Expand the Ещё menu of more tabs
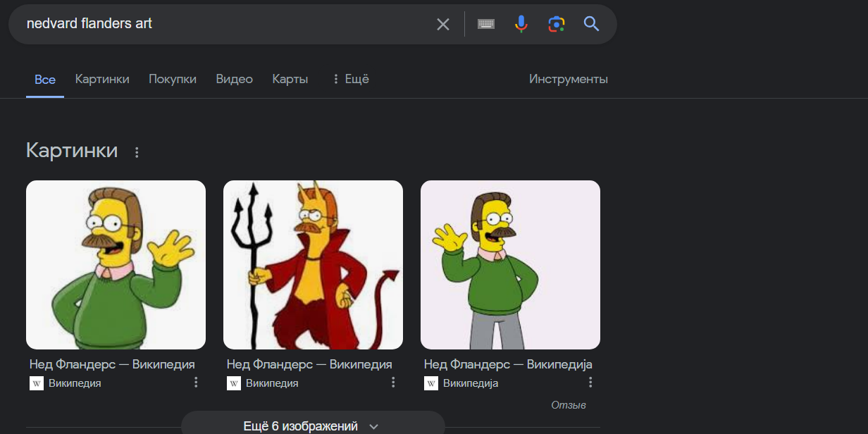 click(x=350, y=79)
